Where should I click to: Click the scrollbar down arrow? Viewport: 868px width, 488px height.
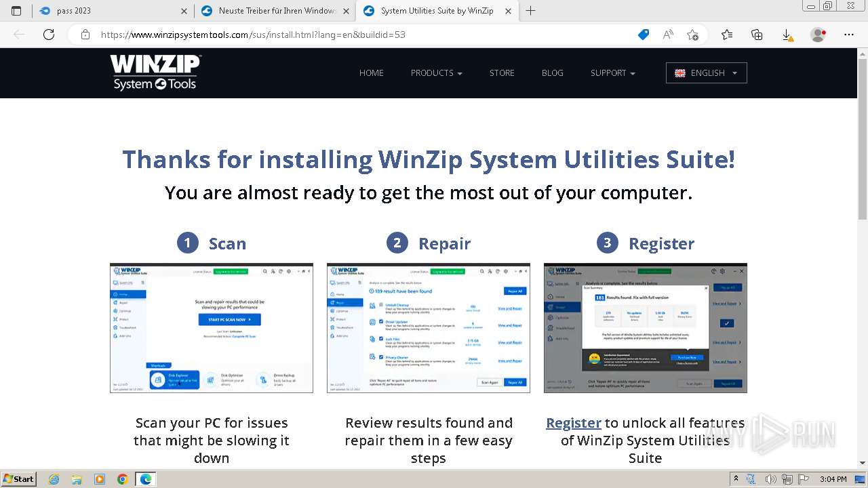point(863,464)
